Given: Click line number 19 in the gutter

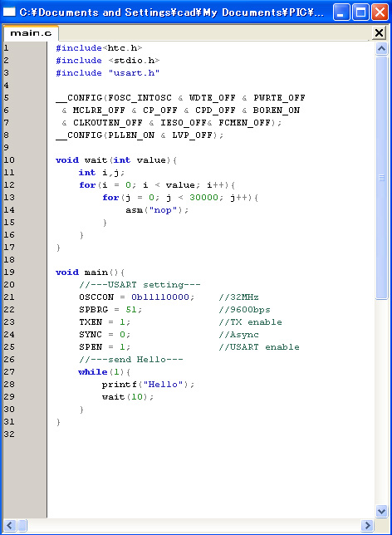Looking at the screenshot, I should 9,272.
